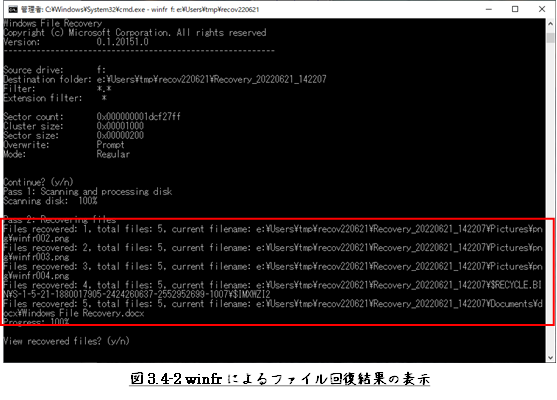The width and height of the screenshot is (557, 400).
Task: Click the 'Scanning disk: 100%' line
Action: (50, 201)
